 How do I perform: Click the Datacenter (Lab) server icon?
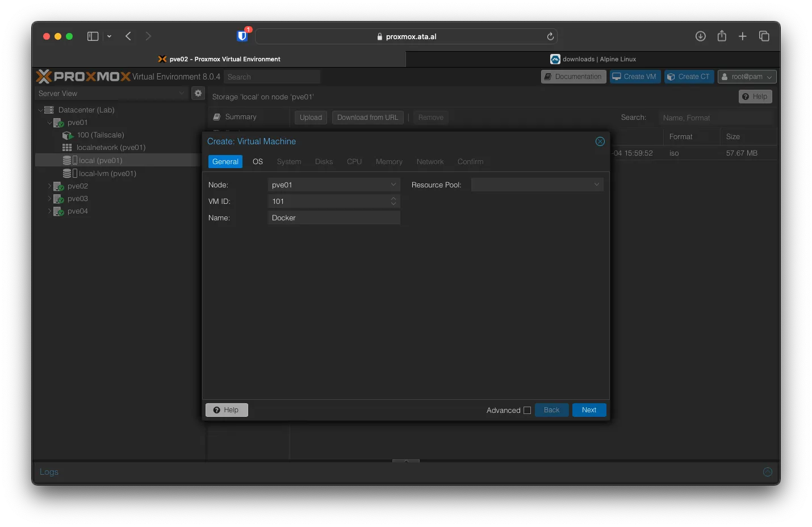point(49,110)
